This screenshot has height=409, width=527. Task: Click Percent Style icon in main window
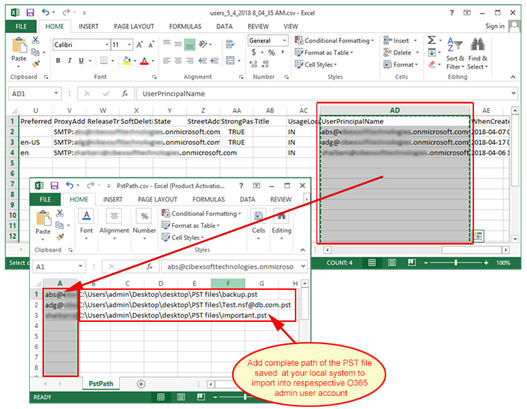pyautogui.click(x=272, y=52)
